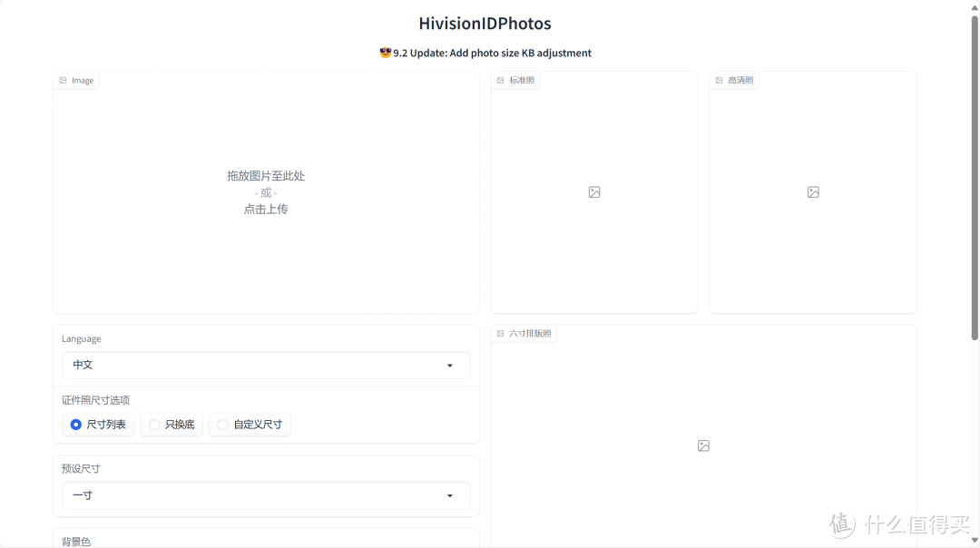Click the scrollbar down arrow
This screenshot has width=980, height=548.
pos(975,541)
